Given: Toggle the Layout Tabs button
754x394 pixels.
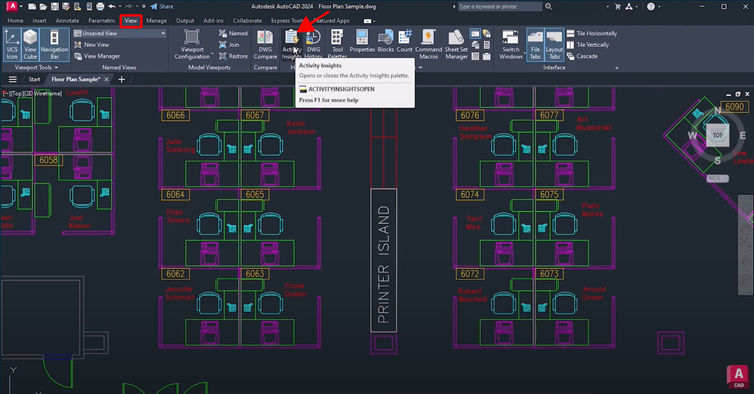Looking at the screenshot, I should pos(554,44).
